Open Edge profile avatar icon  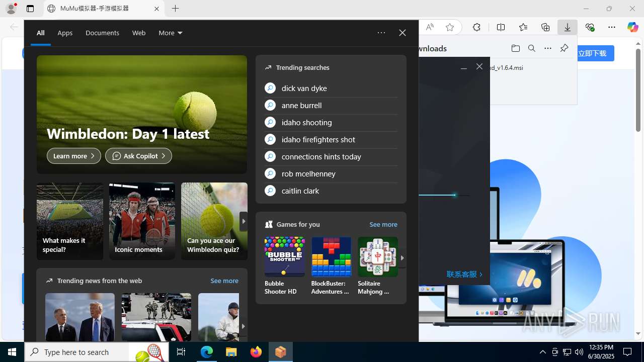[x=11, y=9]
